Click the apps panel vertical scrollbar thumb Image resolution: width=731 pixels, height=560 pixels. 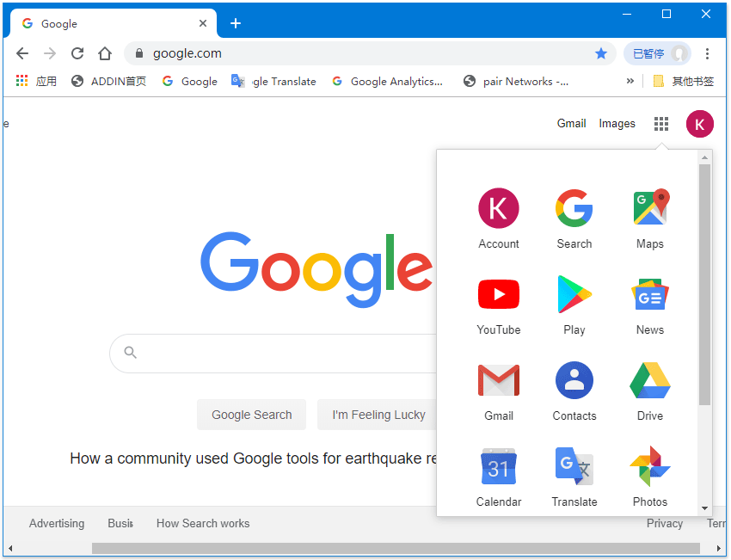tap(704, 285)
